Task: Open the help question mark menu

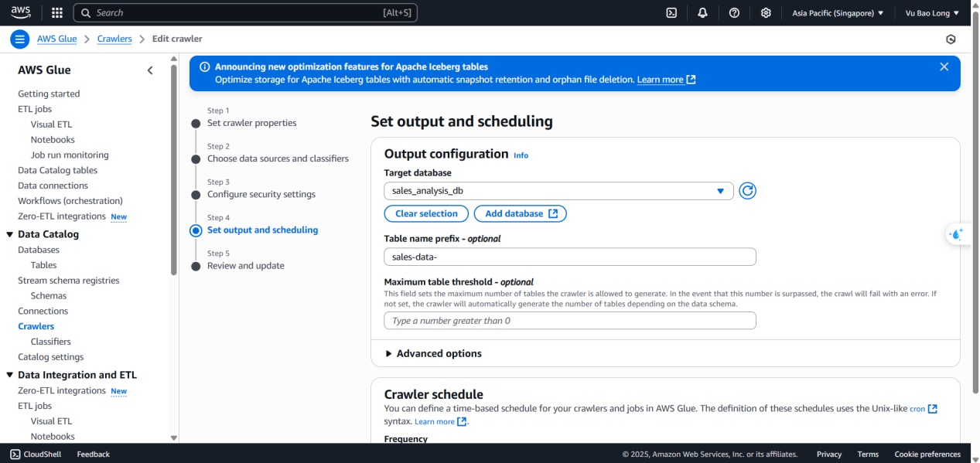Action: tap(734, 12)
